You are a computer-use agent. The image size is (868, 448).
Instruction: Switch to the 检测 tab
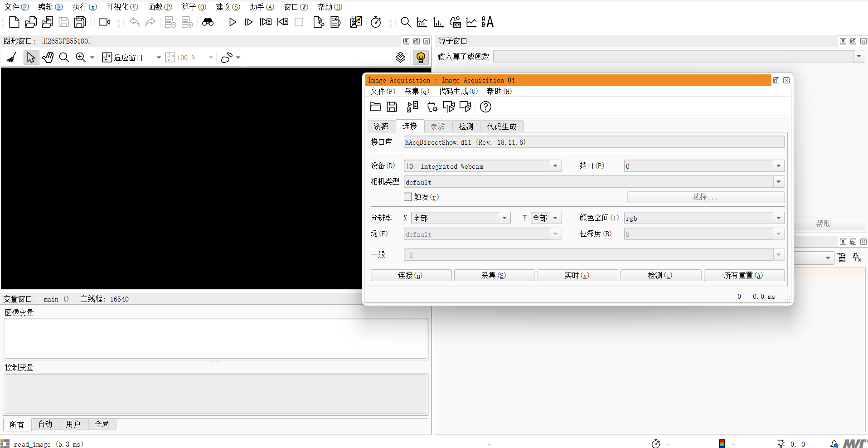[x=466, y=127]
